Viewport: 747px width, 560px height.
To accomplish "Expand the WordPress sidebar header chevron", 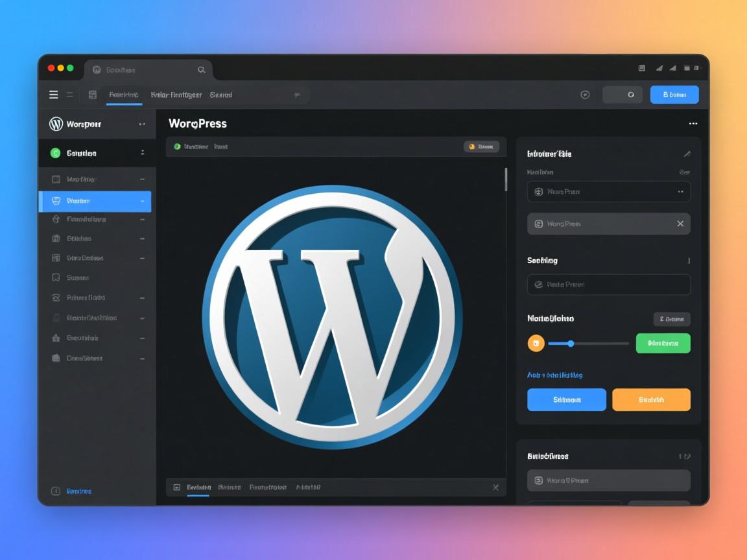I will point(142,124).
